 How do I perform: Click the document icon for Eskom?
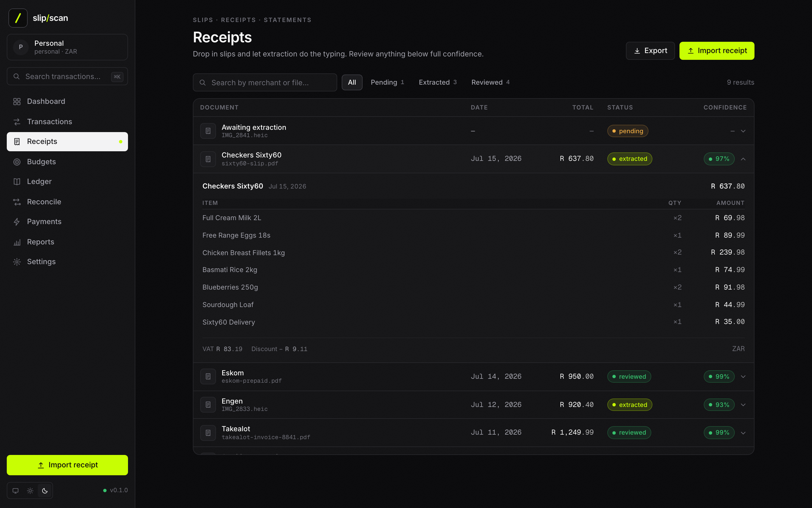[x=208, y=377]
